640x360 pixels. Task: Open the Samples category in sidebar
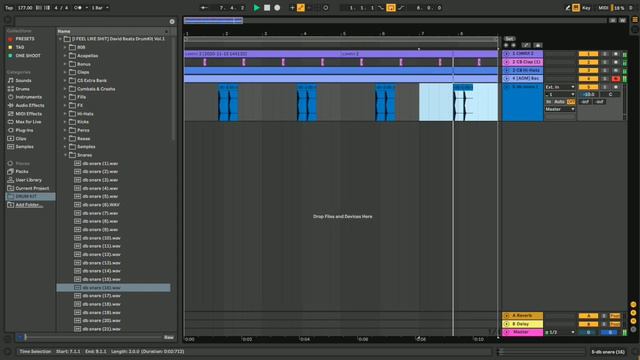(x=24, y=147)
